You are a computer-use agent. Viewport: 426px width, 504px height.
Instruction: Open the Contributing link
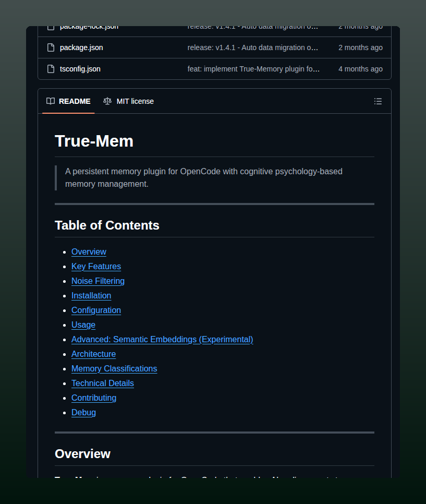click(x=94, y=398)
